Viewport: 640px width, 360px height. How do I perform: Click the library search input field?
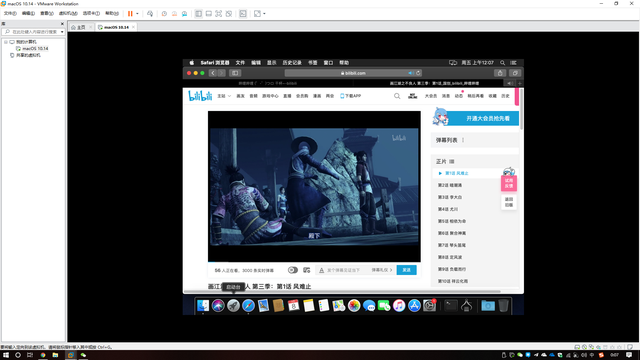click(x=33, y=32)
